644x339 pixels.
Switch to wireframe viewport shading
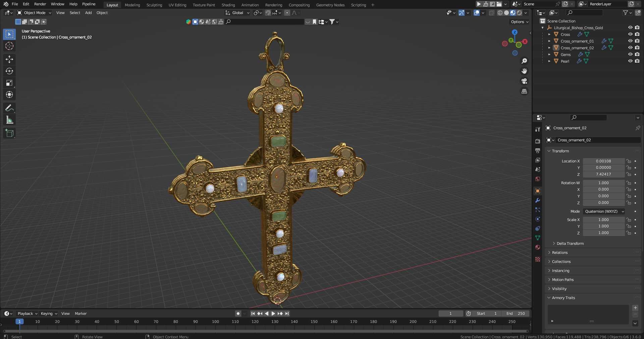tap(500, 13)
